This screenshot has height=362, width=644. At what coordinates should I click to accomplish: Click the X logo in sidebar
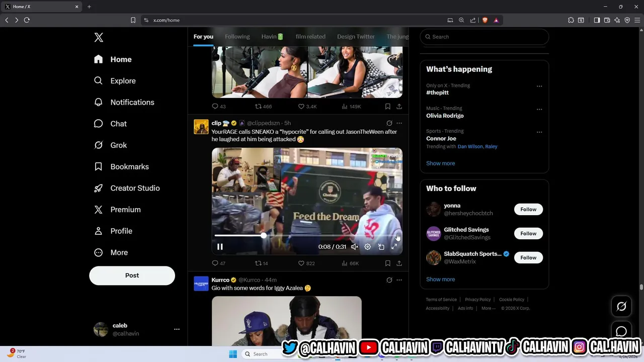click(x=99, y=37)
